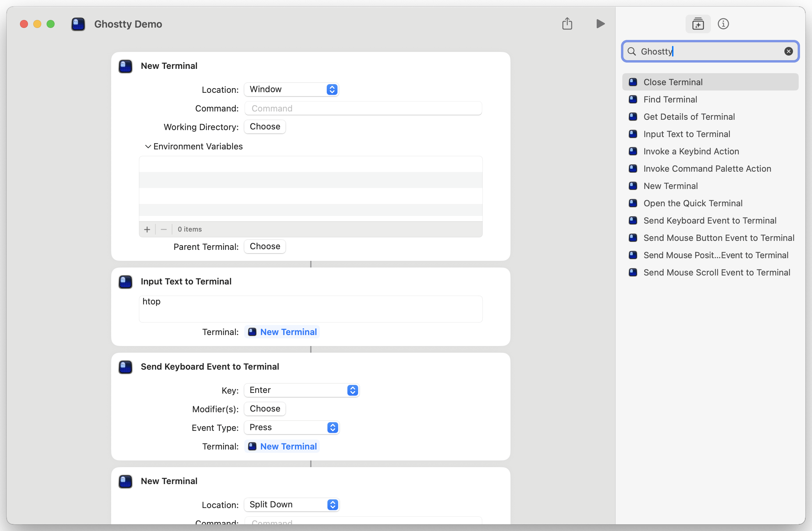
Task: Show shortcut details via the info icon
Action: [x=723, y=24]
